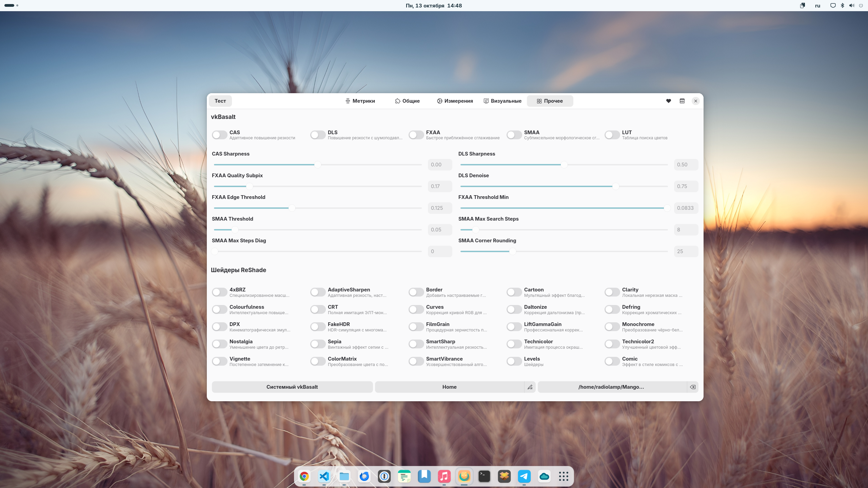
Task: Turn on the FXAA toggle
Action: click(x=416, y=135)
